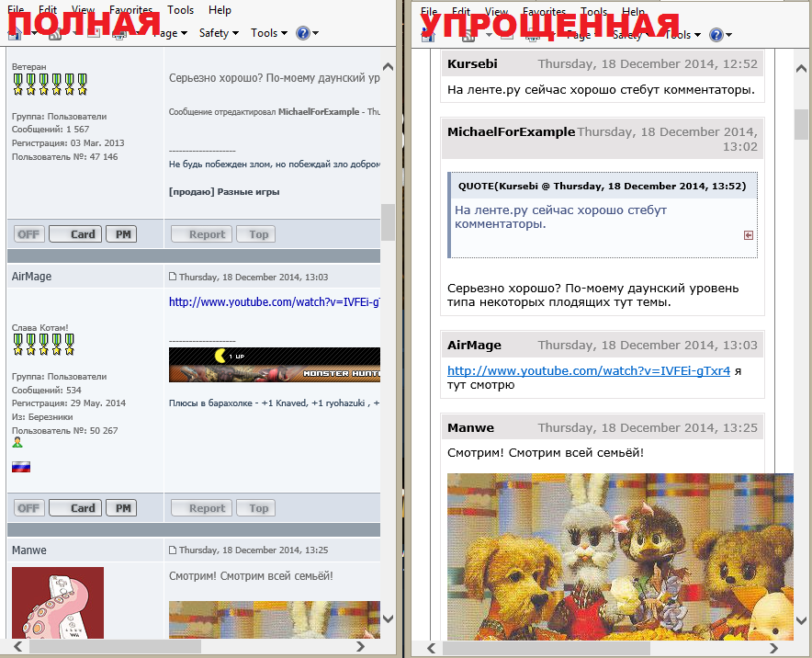The width and height of the screenshot is (812, 658).
Task: Report the post above AirMage's post
Action: (202, 234)
